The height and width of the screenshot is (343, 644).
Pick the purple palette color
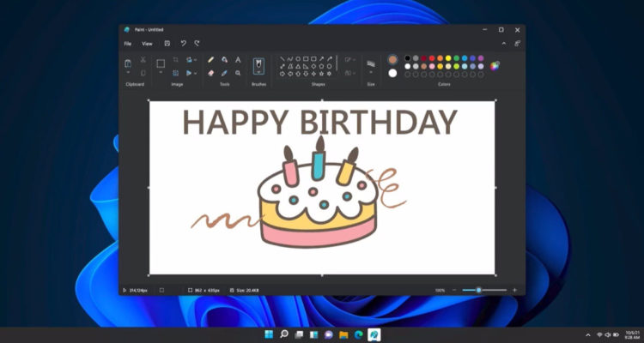click(481, 58)
